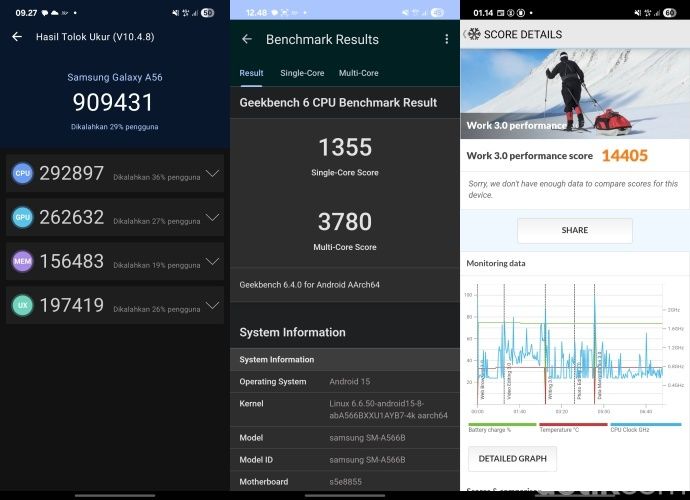Open the three-dot overflow menu in Geekbench
This screenshot has height=500, width=690.
(x=447, y=39)
